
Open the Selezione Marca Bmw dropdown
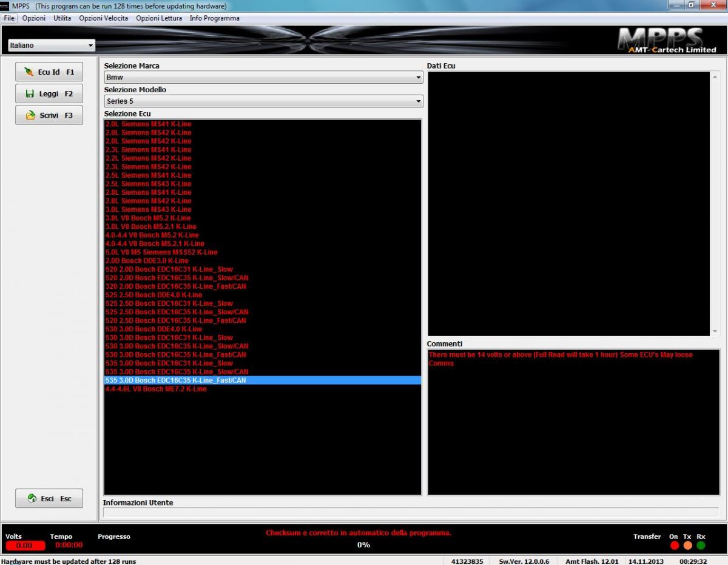(263, 77)
